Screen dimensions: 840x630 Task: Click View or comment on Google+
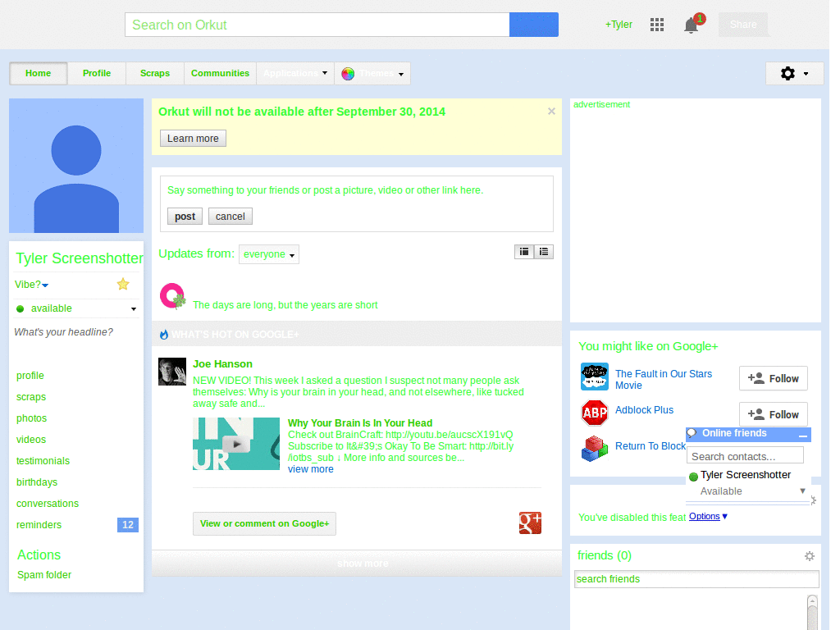(265, 523)
